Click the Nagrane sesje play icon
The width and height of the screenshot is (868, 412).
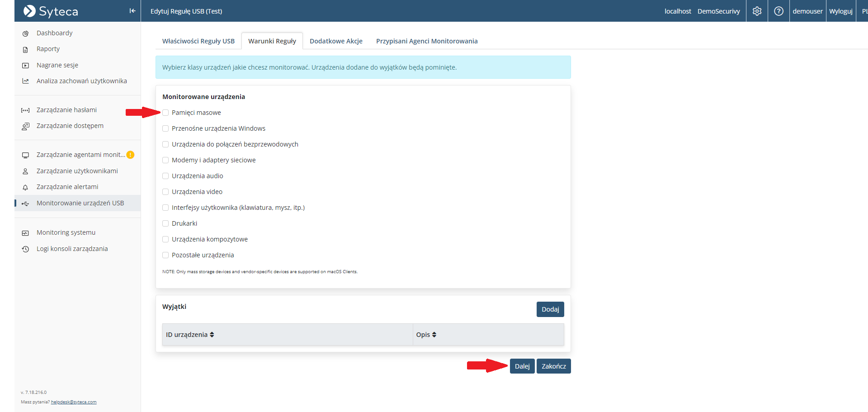[x=26, y=66]
